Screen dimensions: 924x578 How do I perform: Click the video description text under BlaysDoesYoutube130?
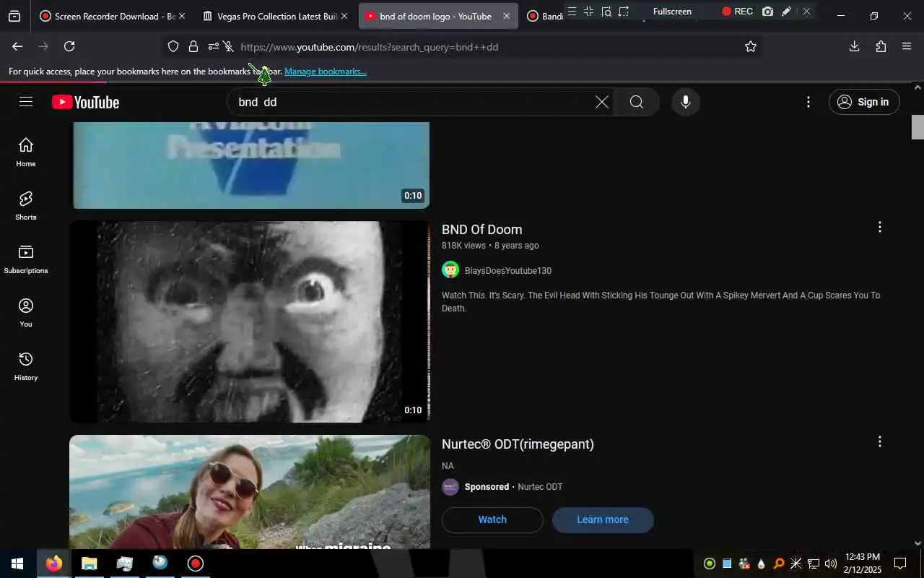tap(661, 302)
